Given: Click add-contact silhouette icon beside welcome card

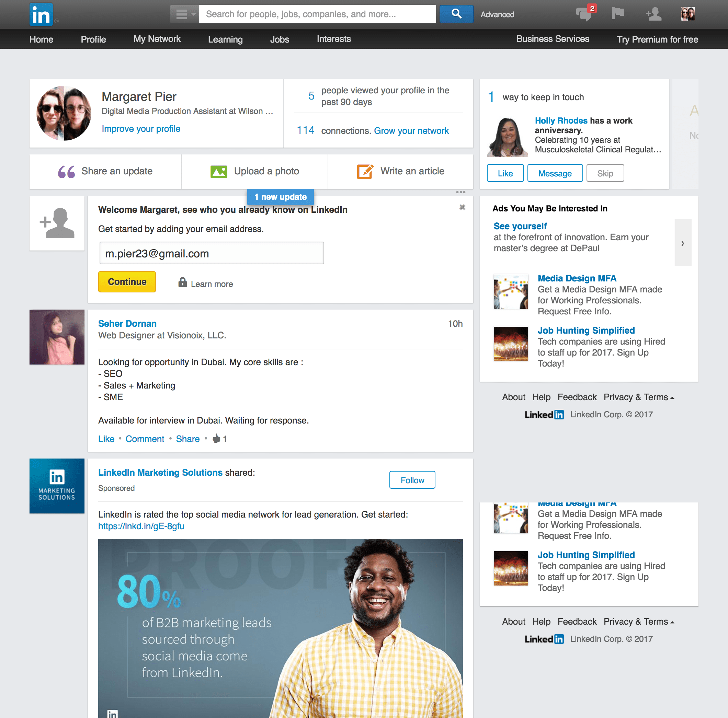Looking at the screenshot, I should tap(57, 223).
